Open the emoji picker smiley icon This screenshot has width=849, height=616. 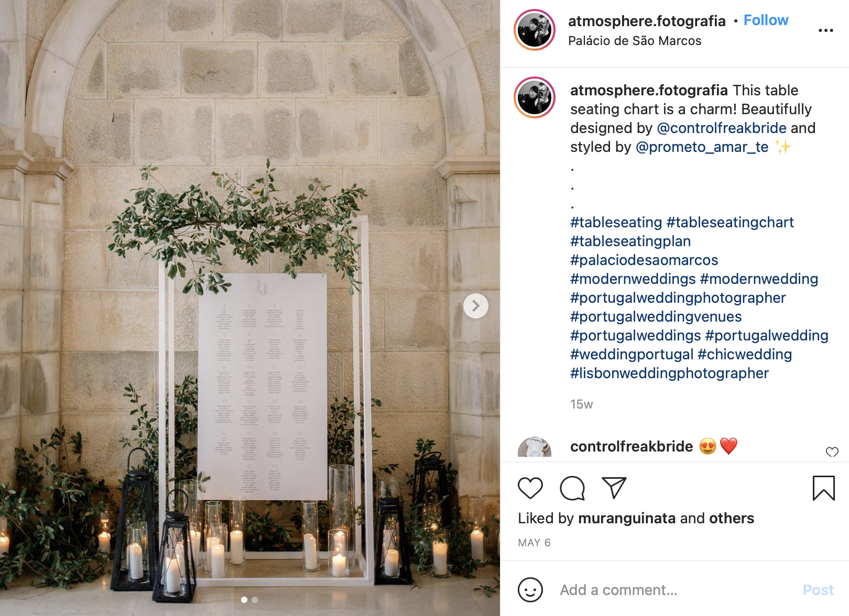(x=530, y=590)
